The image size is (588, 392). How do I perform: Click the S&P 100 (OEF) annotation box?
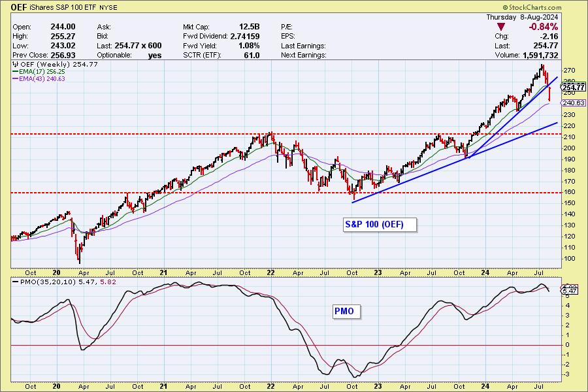380,225
